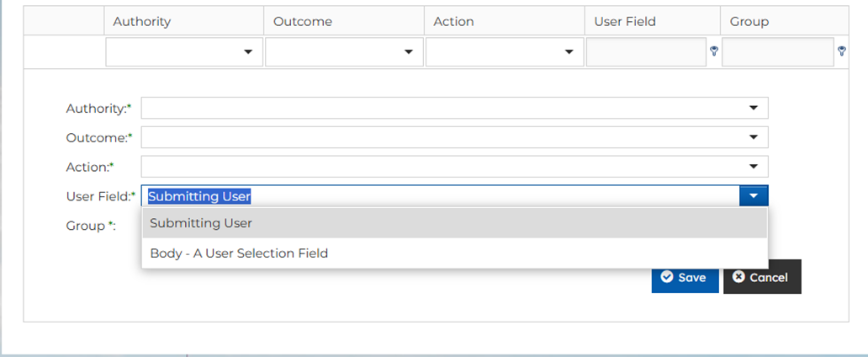
Task: Collapse the User Field dropdown arrow
Action: [x=754, y=196]
